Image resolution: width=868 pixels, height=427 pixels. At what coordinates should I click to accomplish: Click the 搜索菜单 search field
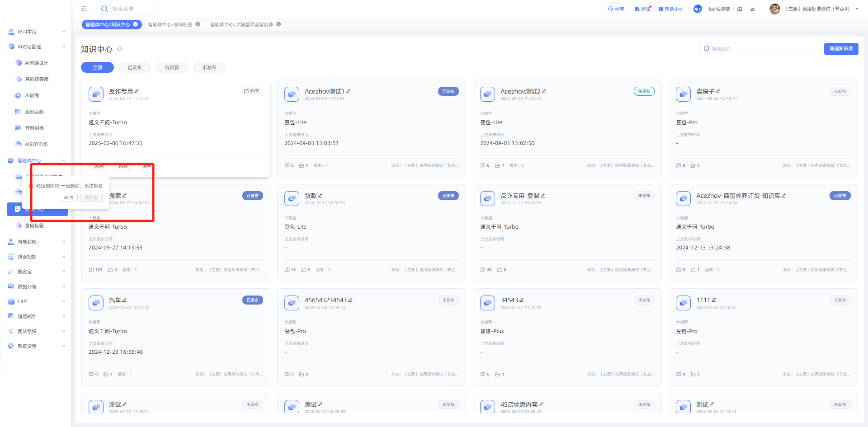[x=125, y=9]
